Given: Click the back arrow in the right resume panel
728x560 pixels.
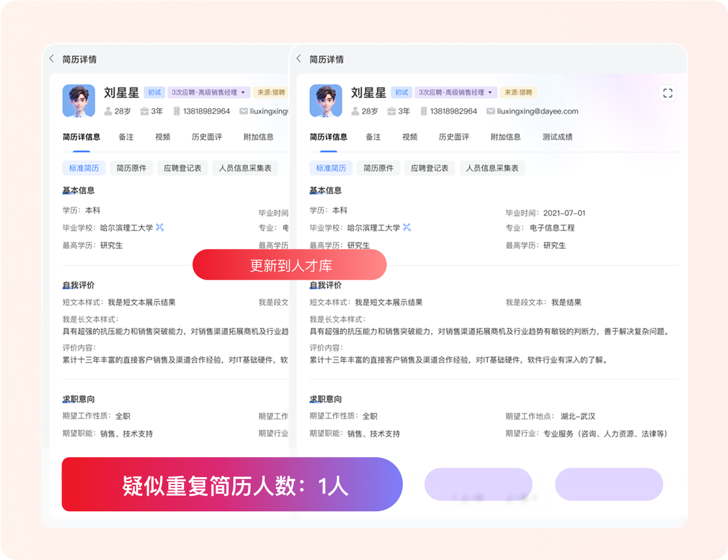Looking at the screenshot, I should [x=299, y=59].
